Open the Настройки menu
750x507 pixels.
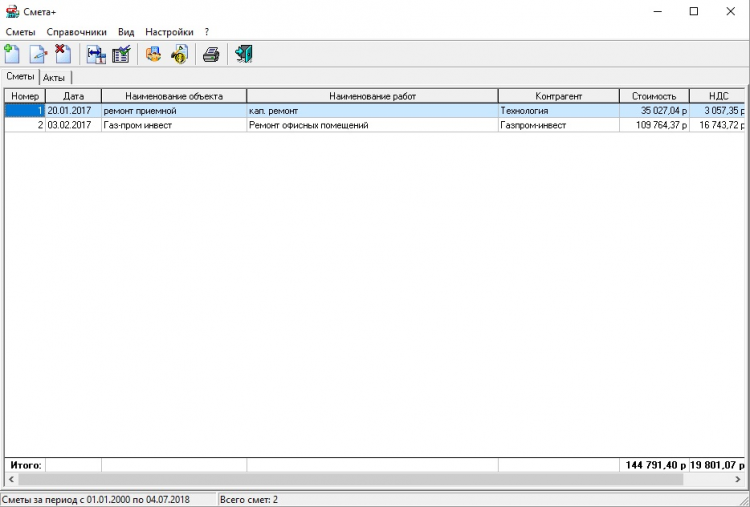point(169,32)
